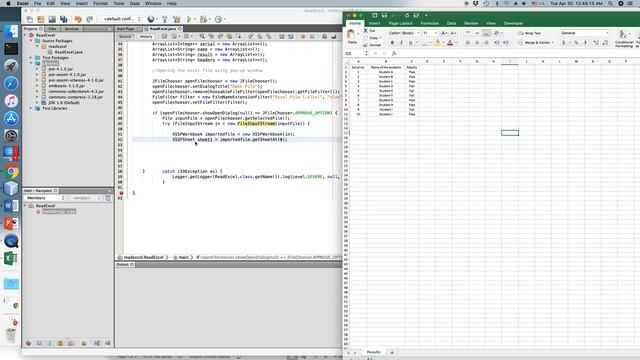Click the Profile Project icon
This screenshot has height=360, width=640.
(x=219, y=19)
